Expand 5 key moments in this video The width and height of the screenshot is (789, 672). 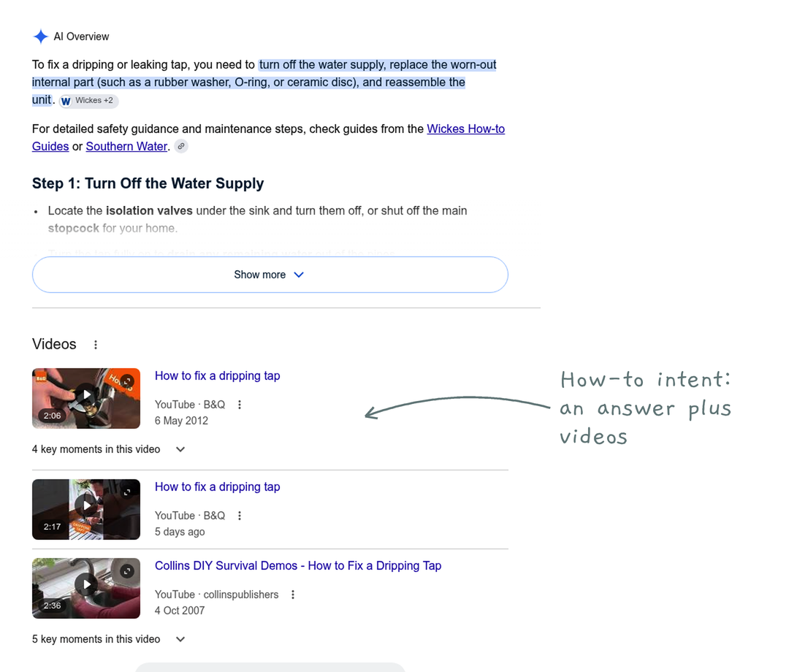[x=109, y=639]
